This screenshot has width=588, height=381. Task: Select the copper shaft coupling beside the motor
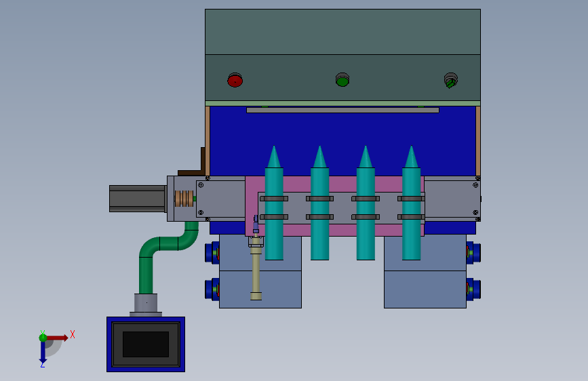184,199
